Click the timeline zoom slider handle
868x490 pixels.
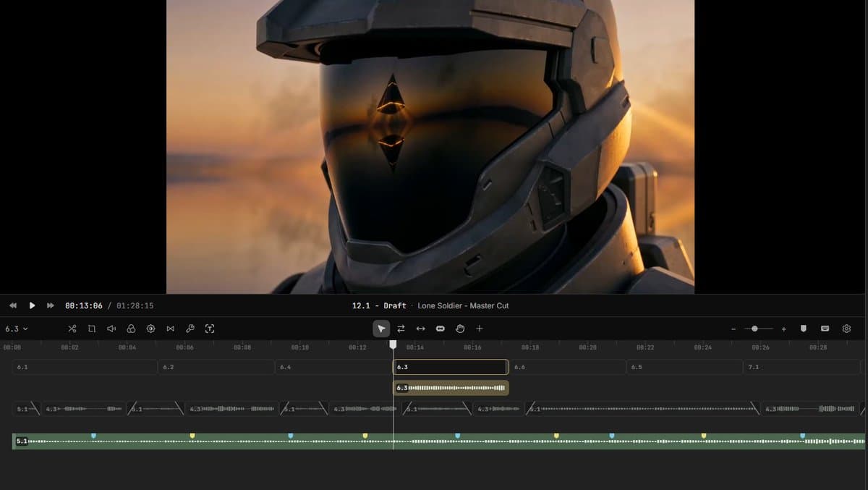754,329
